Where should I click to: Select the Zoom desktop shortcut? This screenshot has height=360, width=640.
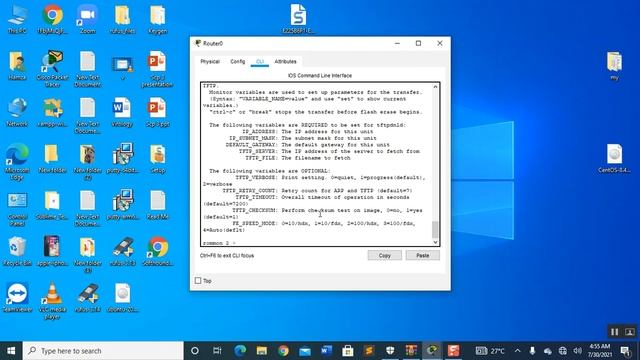(x=87, y=19)
